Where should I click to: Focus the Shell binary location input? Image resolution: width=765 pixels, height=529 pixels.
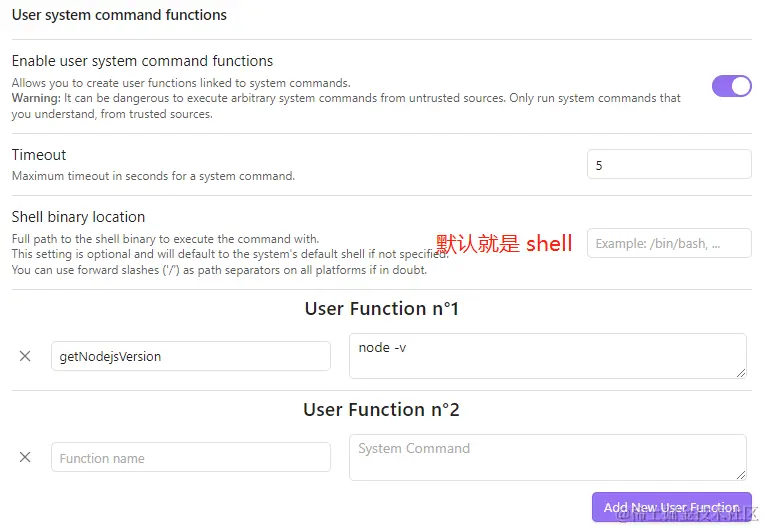pyautogui.click(x=668, y=243)
